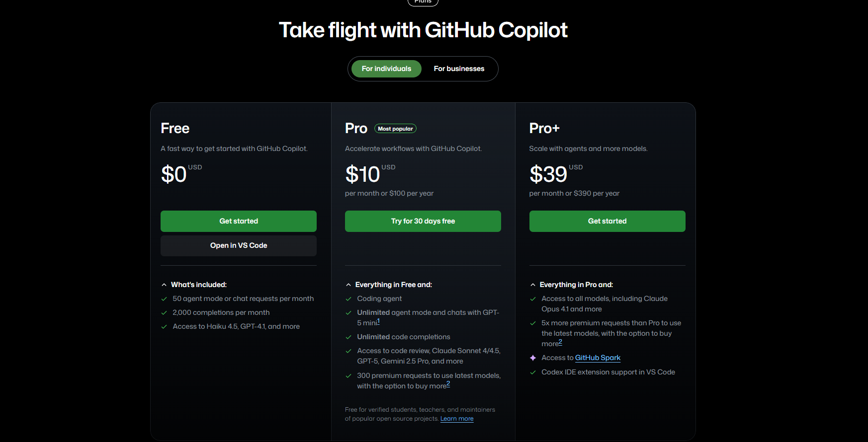Screen dimensions: 868x442
Task: Click the purple sparkle icon beside GitHub Spark
Action: [x=533, y=358]
